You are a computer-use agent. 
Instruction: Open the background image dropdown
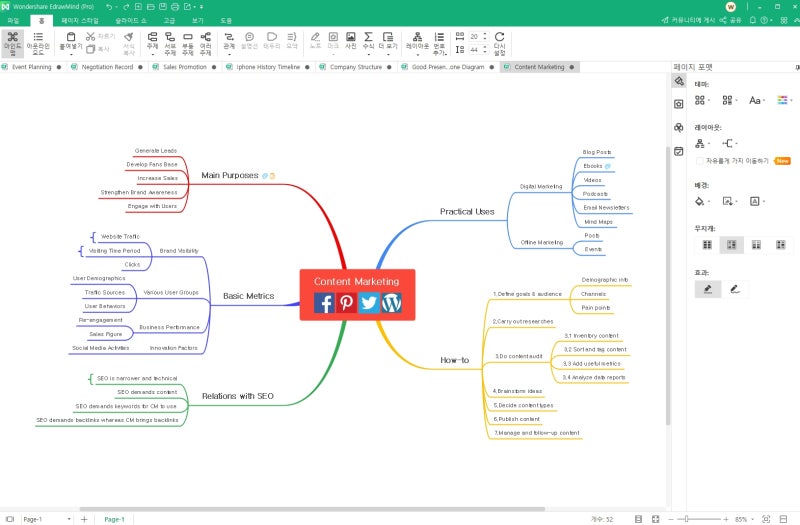tap(730, 201)
